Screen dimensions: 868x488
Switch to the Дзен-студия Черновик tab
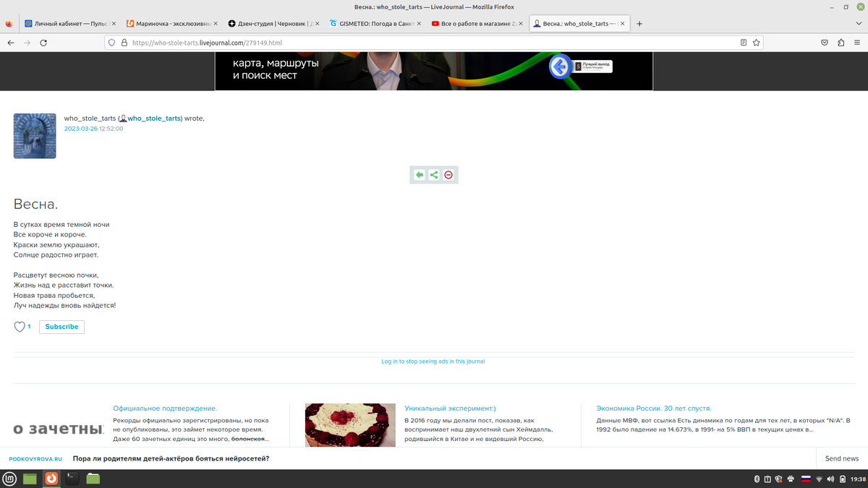(273, 24)
